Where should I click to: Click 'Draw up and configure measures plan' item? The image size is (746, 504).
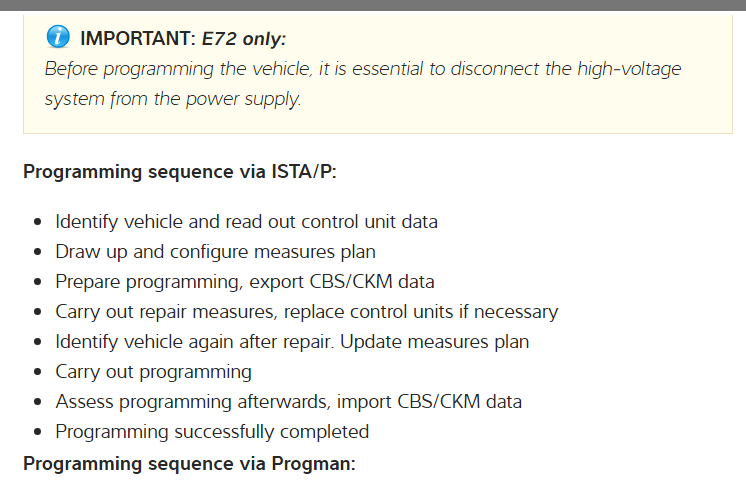[x=215, y=251]
